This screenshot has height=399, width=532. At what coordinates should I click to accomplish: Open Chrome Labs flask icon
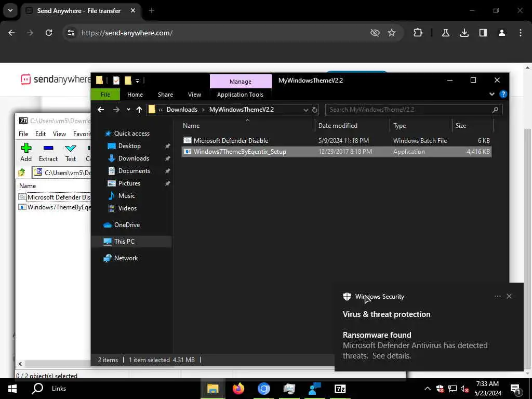pyautogui.click(x=446, y=33)
